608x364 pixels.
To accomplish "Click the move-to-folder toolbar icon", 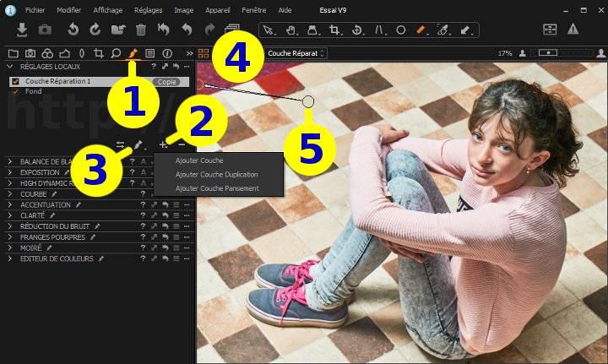I will click(x=118, y=30).
